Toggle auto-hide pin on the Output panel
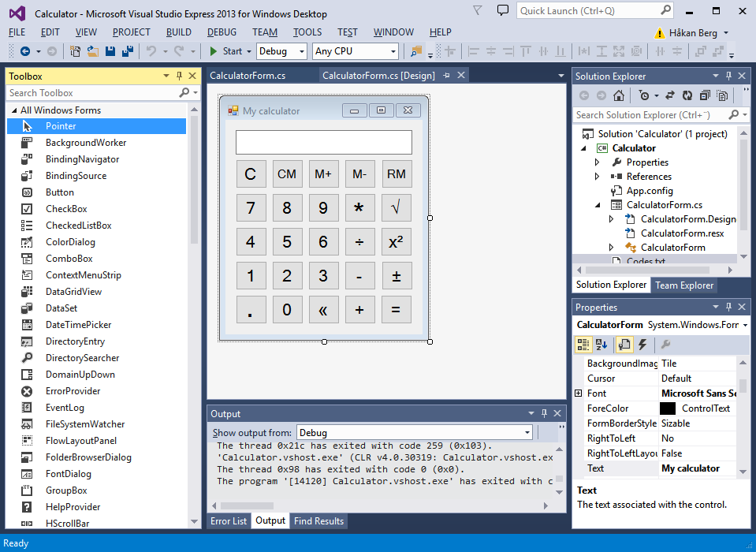Image resolution: width=756 pixels, height=552 pixels. coord(545,413)
